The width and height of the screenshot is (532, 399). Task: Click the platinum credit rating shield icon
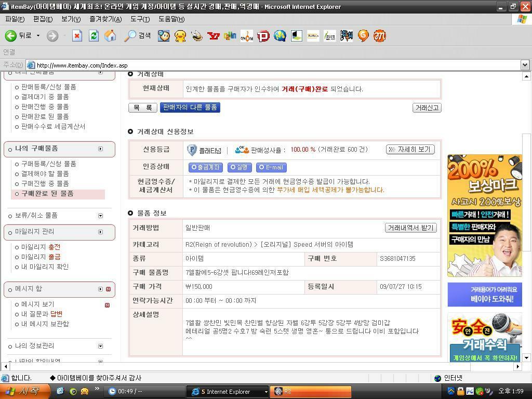click(x=192, y=151)
